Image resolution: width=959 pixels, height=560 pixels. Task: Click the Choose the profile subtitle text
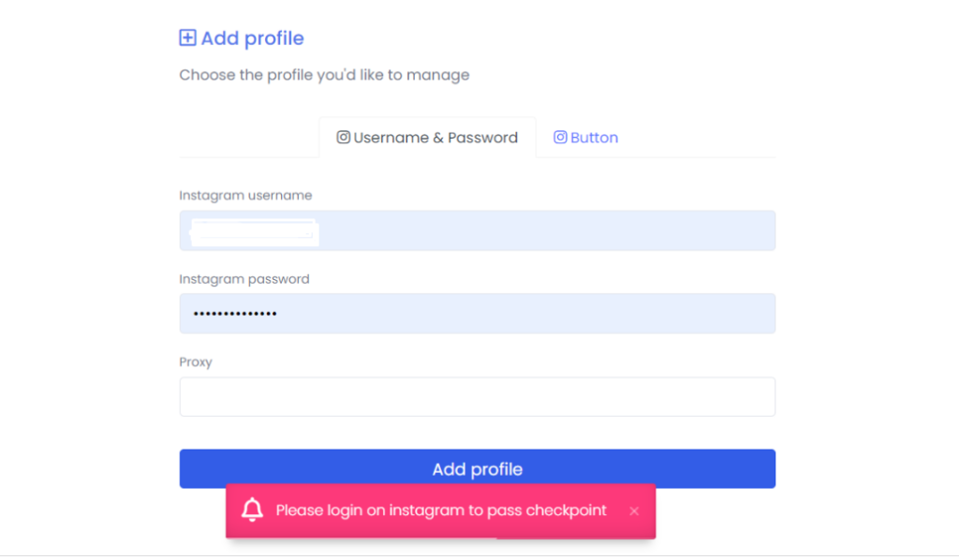(324, 75)
